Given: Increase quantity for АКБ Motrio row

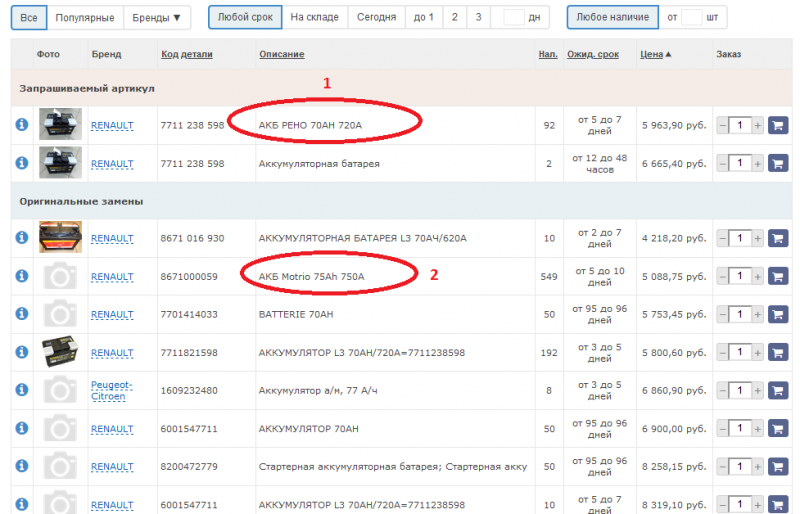Looking at the screenshot, I should click(758, 276).
